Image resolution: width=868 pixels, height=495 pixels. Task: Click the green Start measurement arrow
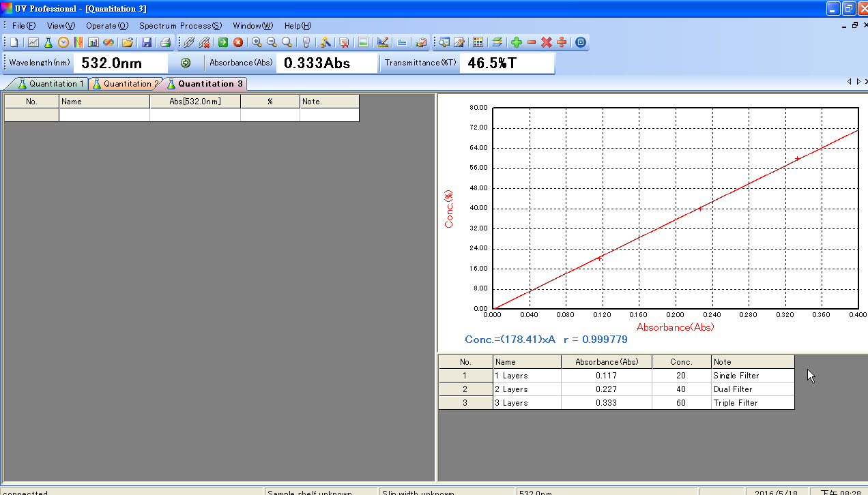click(x=223, y=42)
